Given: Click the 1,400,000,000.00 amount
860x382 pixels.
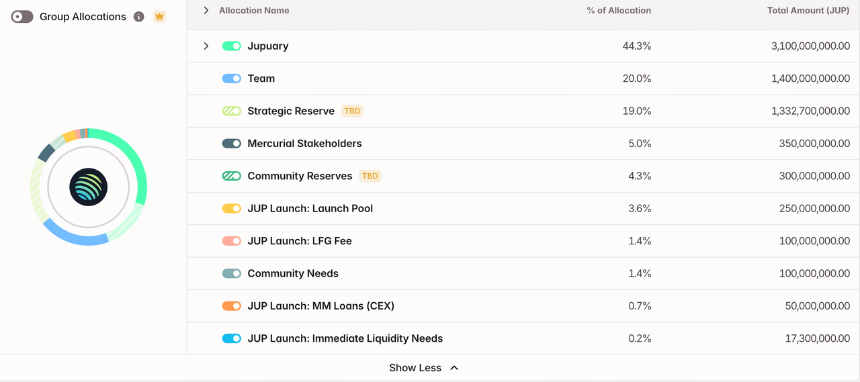Looking at the screenshot, I should pyautogui.click(x=811, y=78).
